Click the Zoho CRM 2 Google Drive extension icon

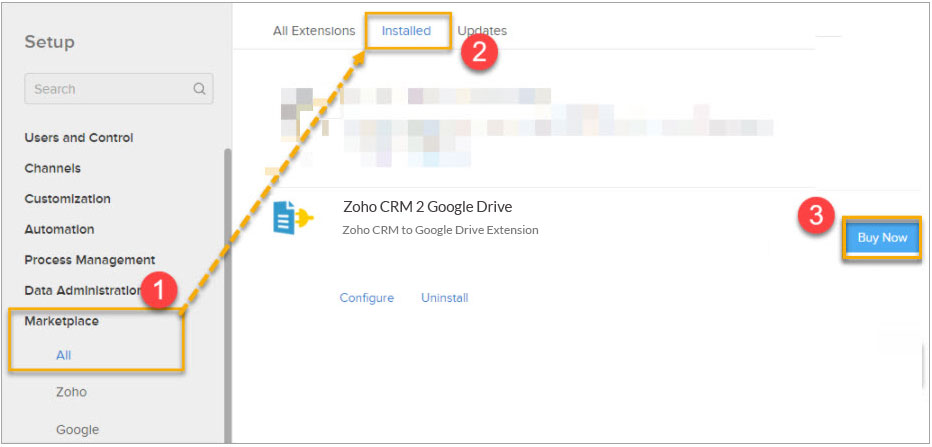(293, 218)
